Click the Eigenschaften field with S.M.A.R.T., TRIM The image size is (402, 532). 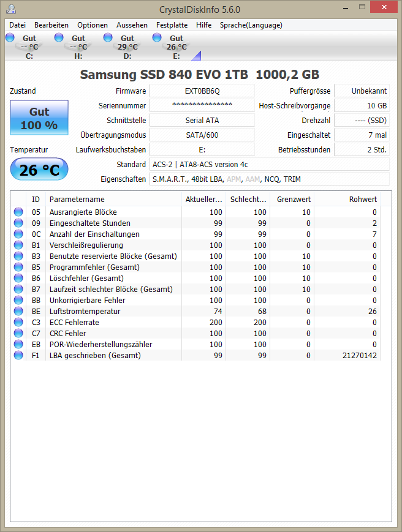(270, 179)
